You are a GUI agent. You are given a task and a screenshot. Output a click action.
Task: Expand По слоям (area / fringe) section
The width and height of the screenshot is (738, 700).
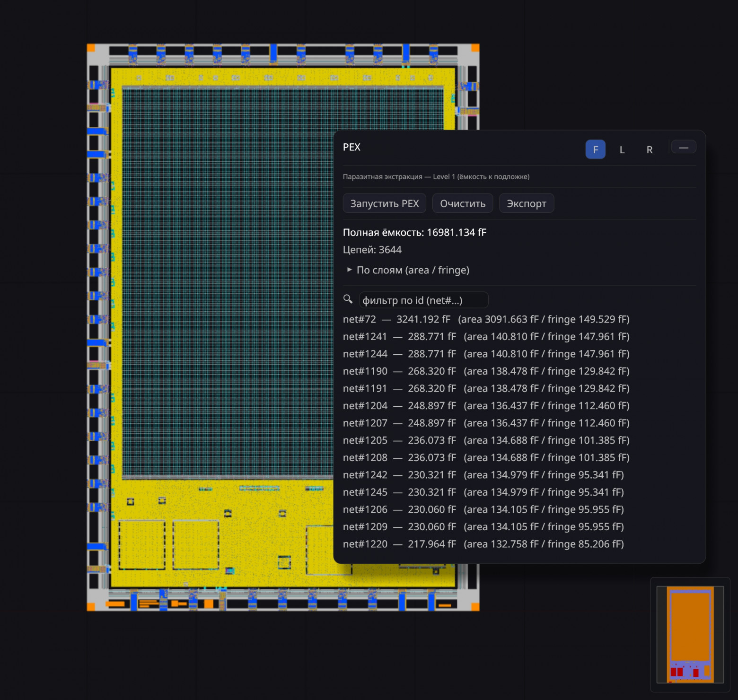(x=408, y=270)
